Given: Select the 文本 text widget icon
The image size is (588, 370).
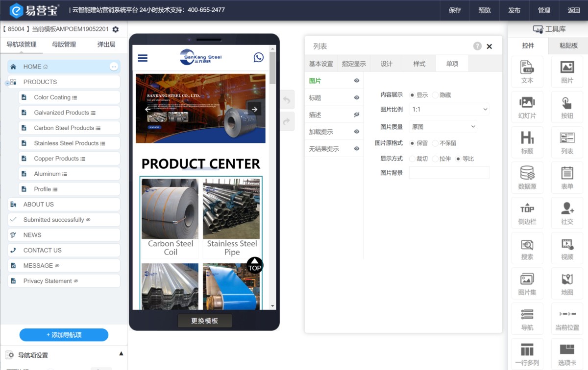Looking at the screenshot, I should [527, 71].
